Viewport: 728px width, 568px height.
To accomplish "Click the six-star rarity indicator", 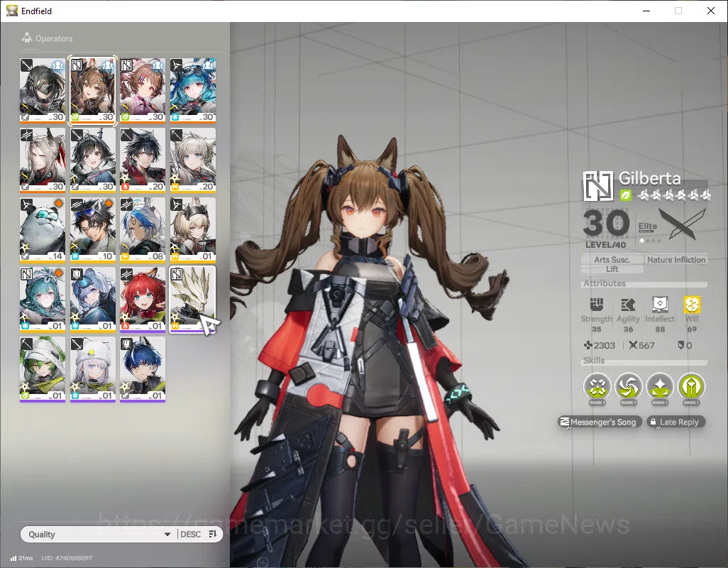I will pyautogui.click(x=673, y=195).
